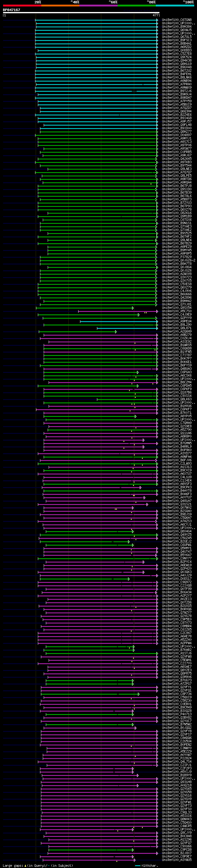This screenshot has height=868, width=197.
Task: Click the cyan alignment bar for UniRef100_C6TGN8
Action: point(97,20)
